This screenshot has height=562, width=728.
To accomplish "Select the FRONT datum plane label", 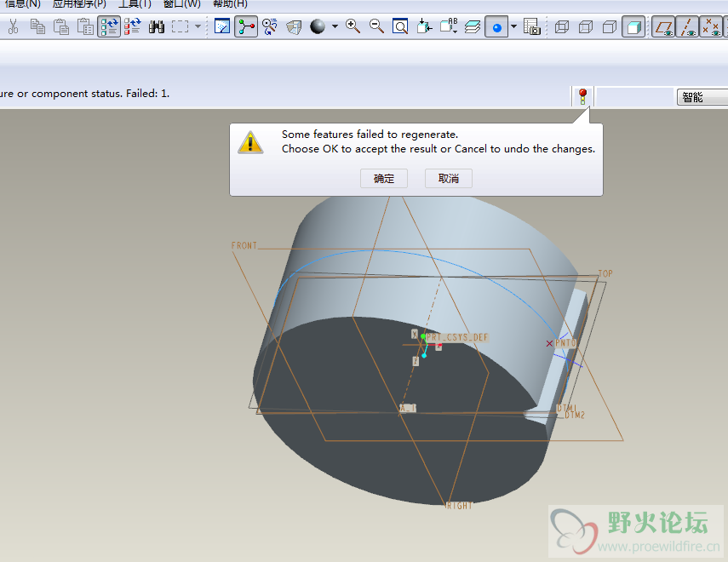I will 244,245.
